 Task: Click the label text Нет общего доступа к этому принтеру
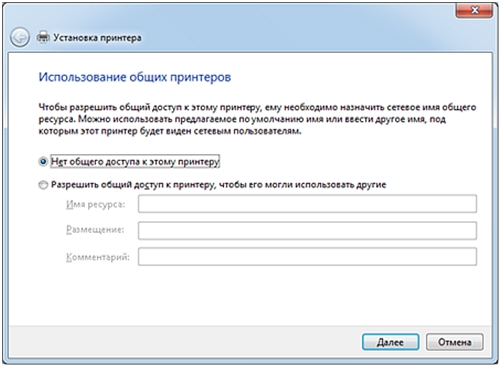click(135, 162)
